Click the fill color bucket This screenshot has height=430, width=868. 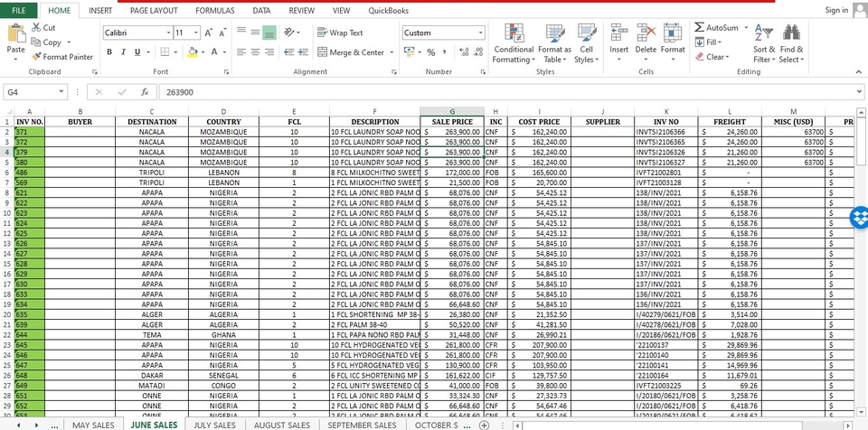[x=193, y=52]
